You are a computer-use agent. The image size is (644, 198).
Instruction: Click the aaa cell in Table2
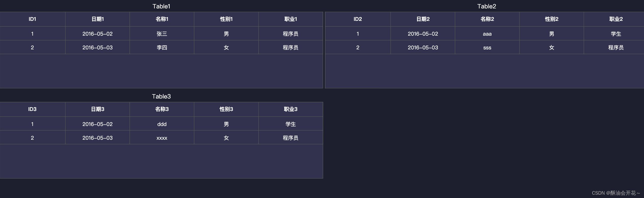click(x=487, y=33)
